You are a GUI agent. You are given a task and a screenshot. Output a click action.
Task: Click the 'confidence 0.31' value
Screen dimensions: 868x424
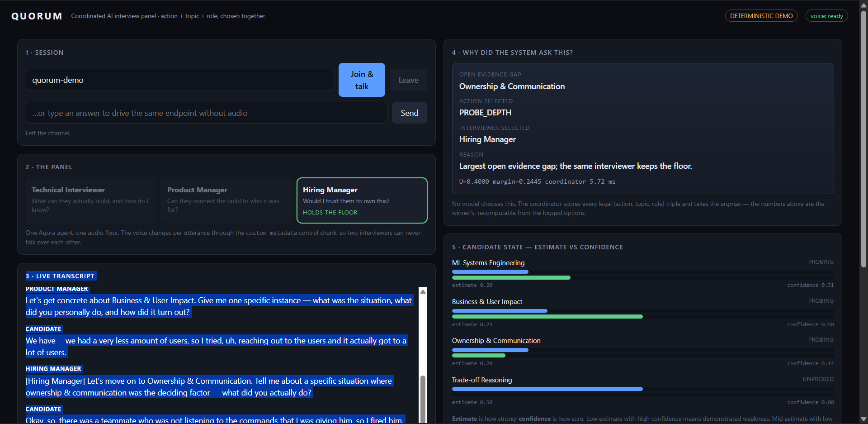pyautogui.click(x=811, y=285)
